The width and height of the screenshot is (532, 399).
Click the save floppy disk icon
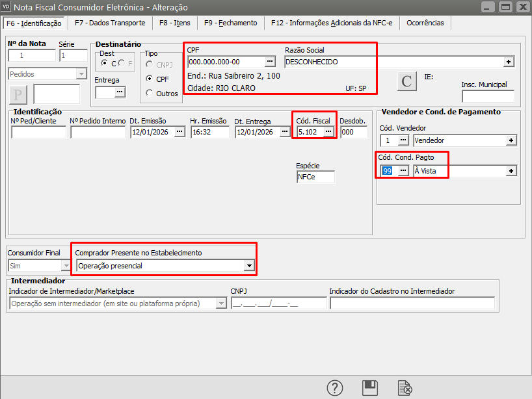tap(370, 388)
